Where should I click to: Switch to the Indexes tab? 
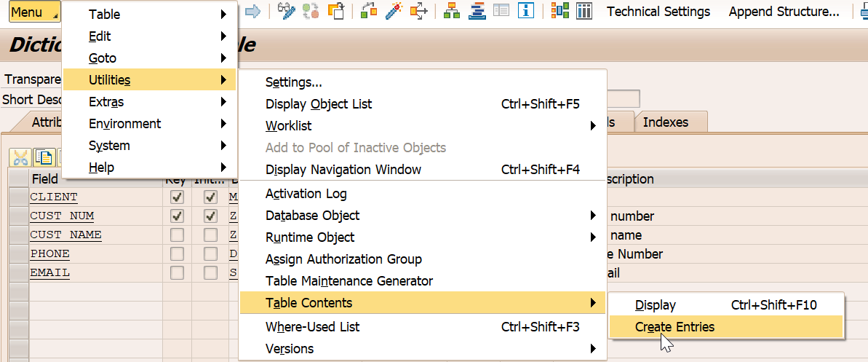[666, 122]
